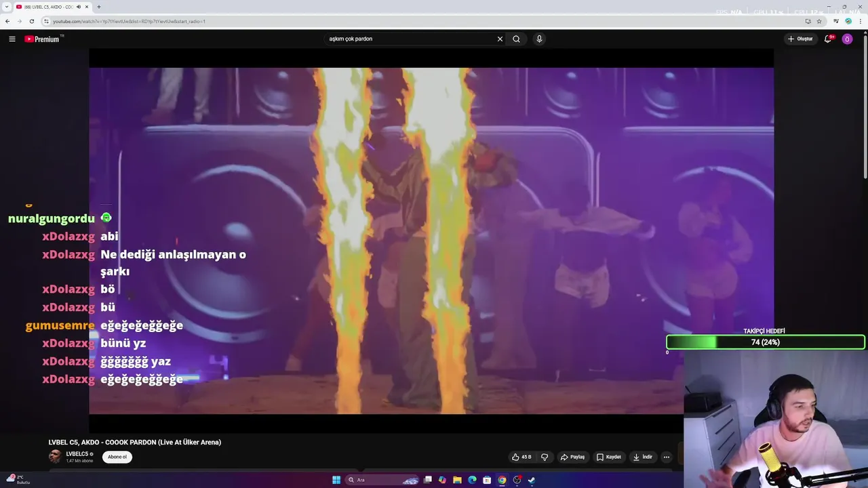Subscribe with the Abone ol button
This screenshot has width=868, height=488.
coord(117,457)
